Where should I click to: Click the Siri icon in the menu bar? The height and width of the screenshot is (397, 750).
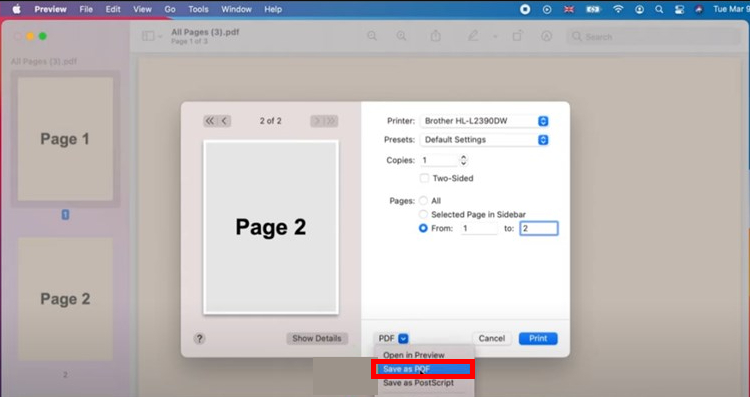pos(699,9)
